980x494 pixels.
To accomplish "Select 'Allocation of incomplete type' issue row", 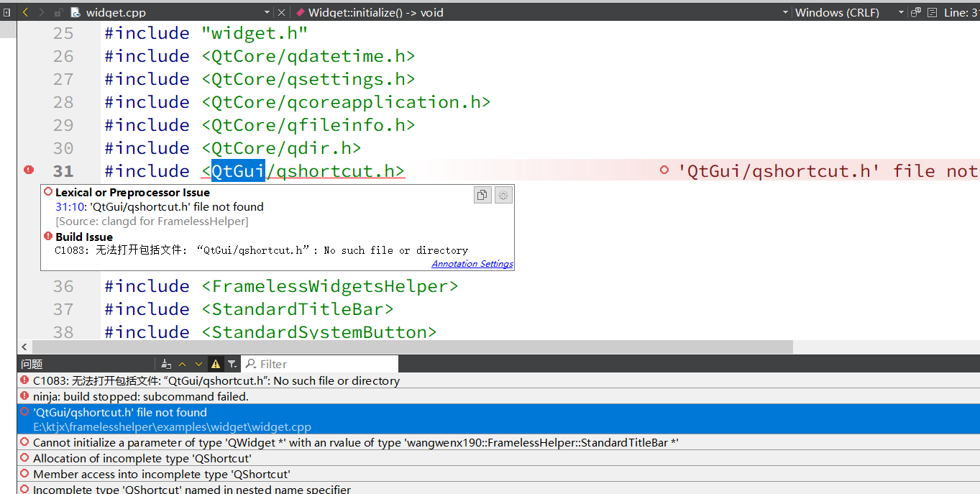I will click(x=498, y=458).
